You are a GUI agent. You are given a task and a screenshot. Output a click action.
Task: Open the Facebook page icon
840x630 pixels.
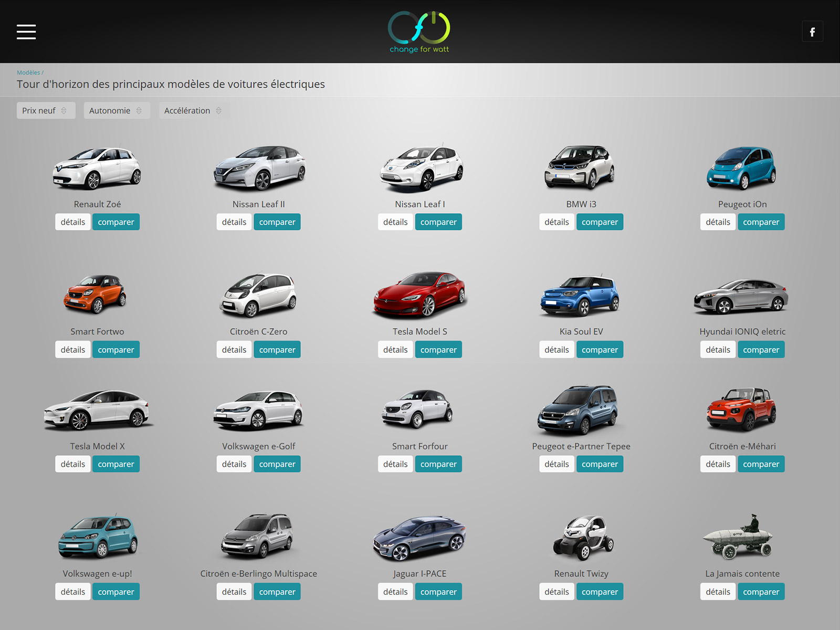tap(812, 31)
